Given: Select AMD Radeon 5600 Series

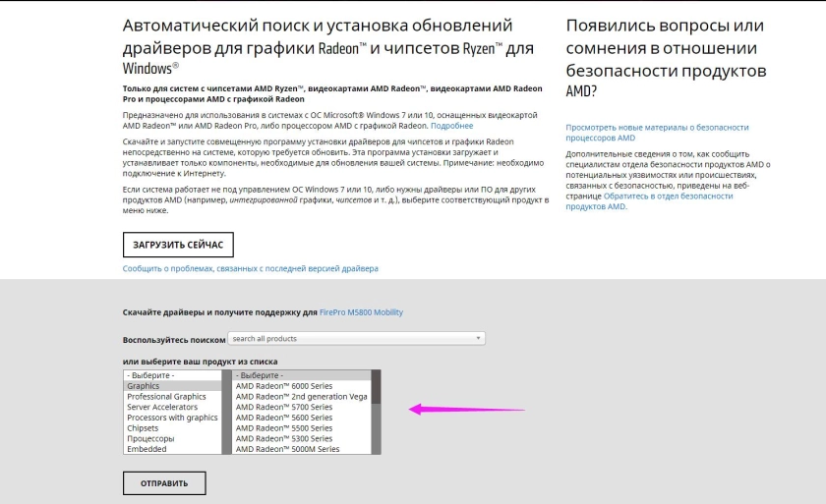Looking at the screenshot, I should click(x=302, y=418).
